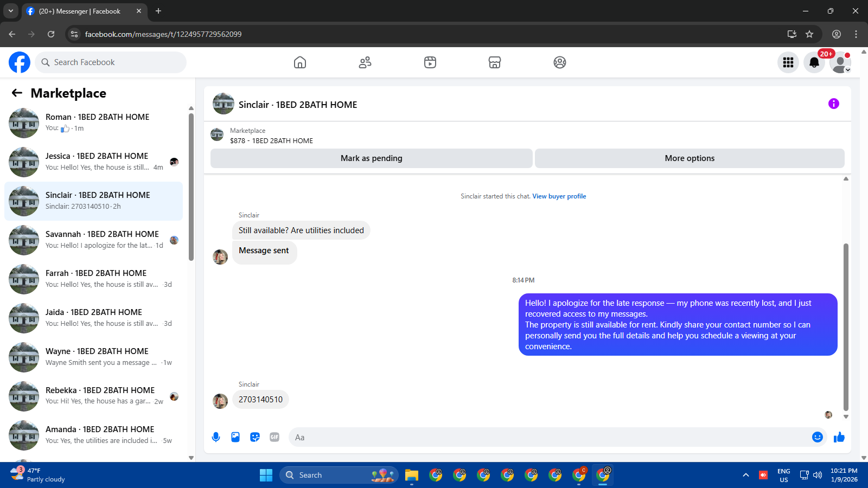Choose a sticker icon
Viewport: 868px width, 488px height.
(255, 437)
